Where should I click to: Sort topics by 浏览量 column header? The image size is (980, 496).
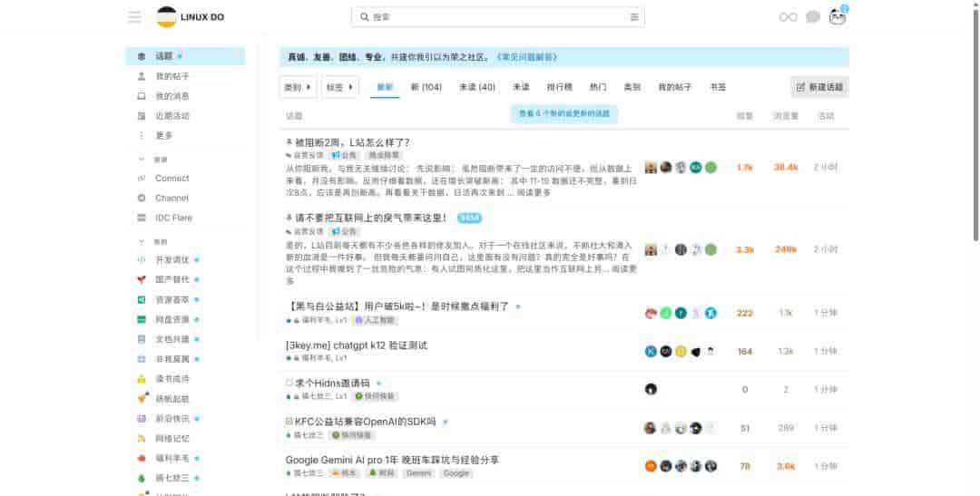786,115
